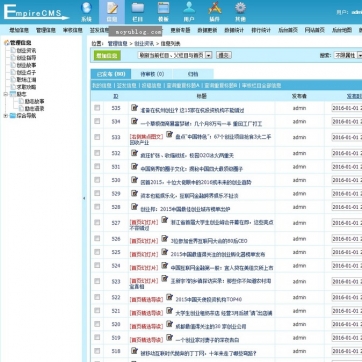Open the 信息 (Info) notepad icon

pyautogui.click(x=112, y=8)
